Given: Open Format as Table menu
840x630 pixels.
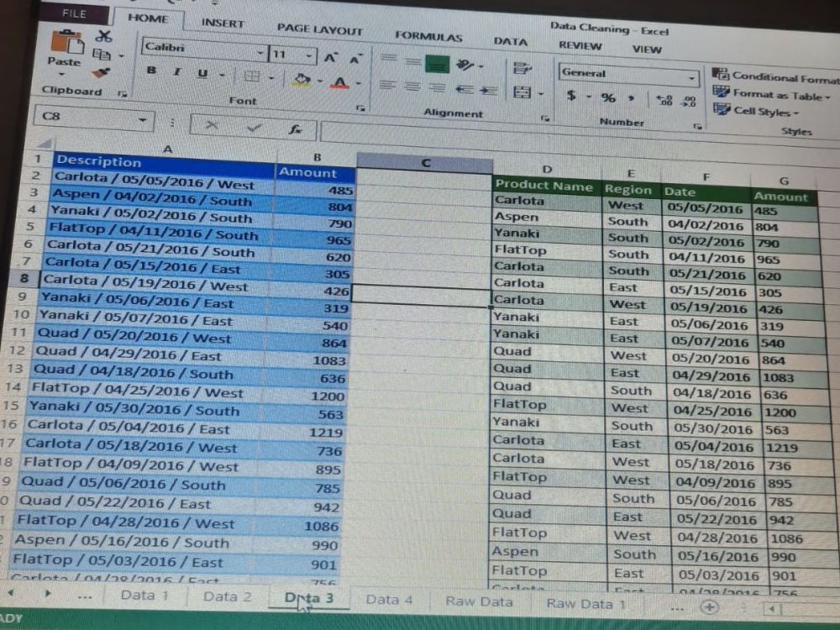Looking at the screenshot, I should click(x=772, y=94).
